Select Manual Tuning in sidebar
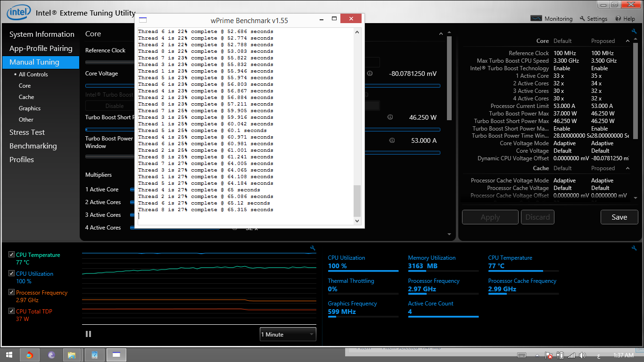 (41, 62)
